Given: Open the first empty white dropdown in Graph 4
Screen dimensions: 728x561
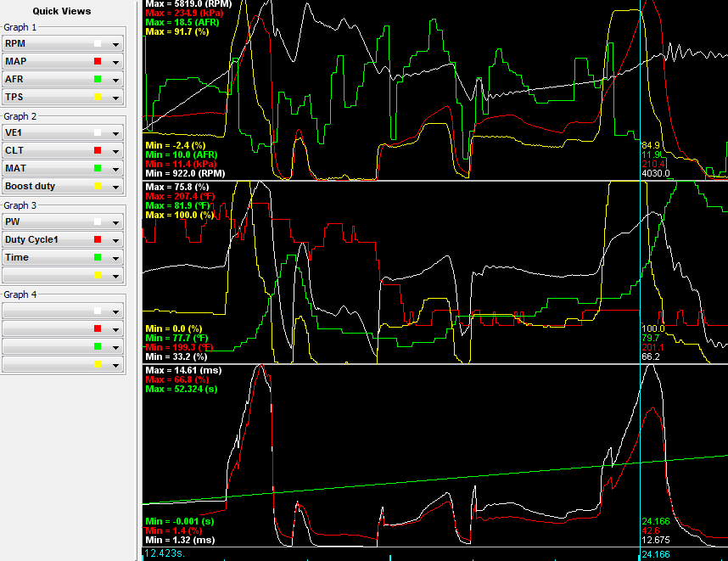Looking at the screenshot, I should (x=114, y=311).
